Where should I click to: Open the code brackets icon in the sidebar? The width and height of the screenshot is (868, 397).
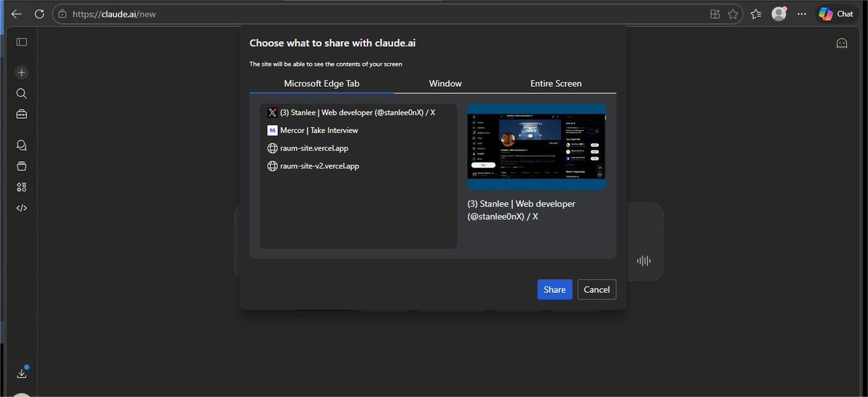22,208
